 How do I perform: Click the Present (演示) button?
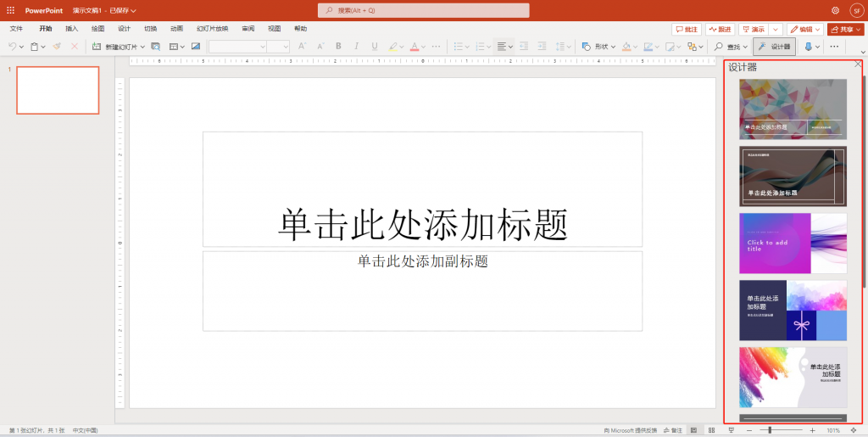pos(754,30)
